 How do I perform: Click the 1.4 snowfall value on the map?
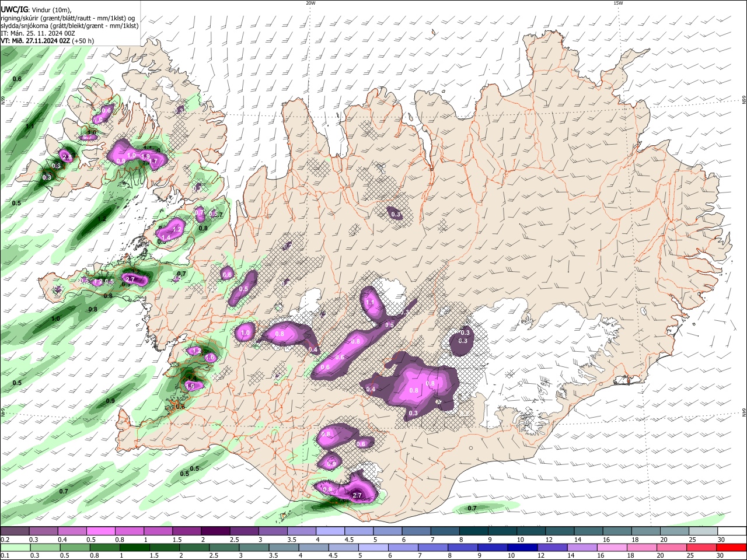coord(166,237)
